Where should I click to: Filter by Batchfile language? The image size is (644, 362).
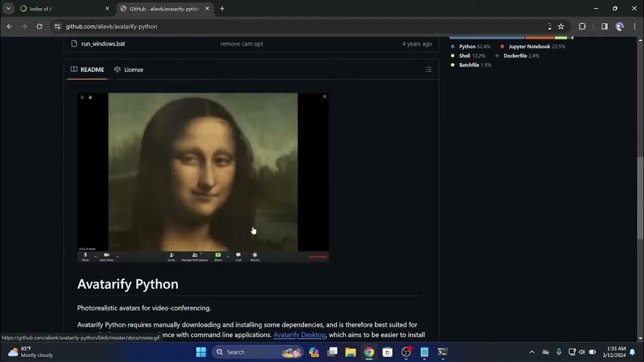[471, 65]
